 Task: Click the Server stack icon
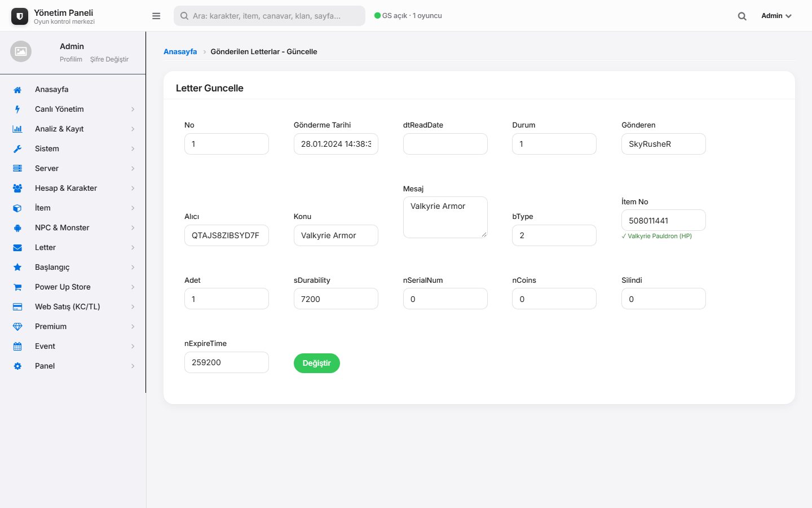pyautogui.click(x=17, y=169)
